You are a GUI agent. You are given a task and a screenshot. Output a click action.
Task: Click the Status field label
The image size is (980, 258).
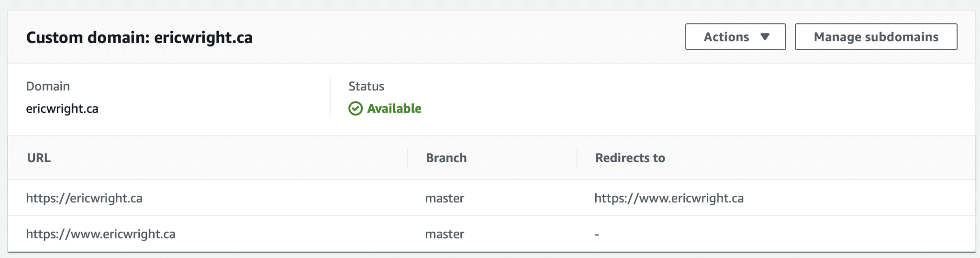366,86
